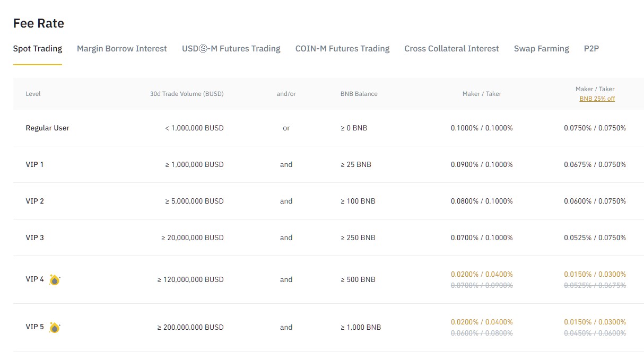644x352 pixels.
Task: Click the '≥ 0 BNB' balance cell
Action: coord(354,128)
